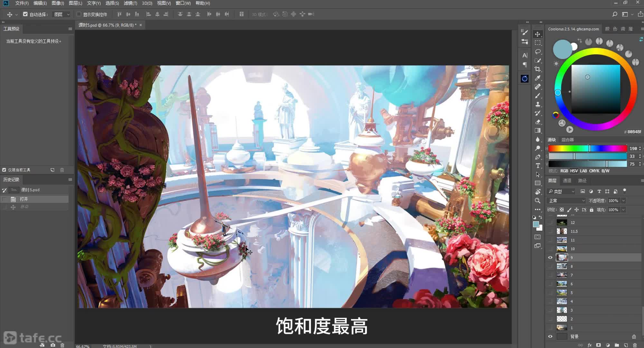Viewport: 644px width, 348px height.
Task: Select the Crop tool
Action: tap(537, 69)
